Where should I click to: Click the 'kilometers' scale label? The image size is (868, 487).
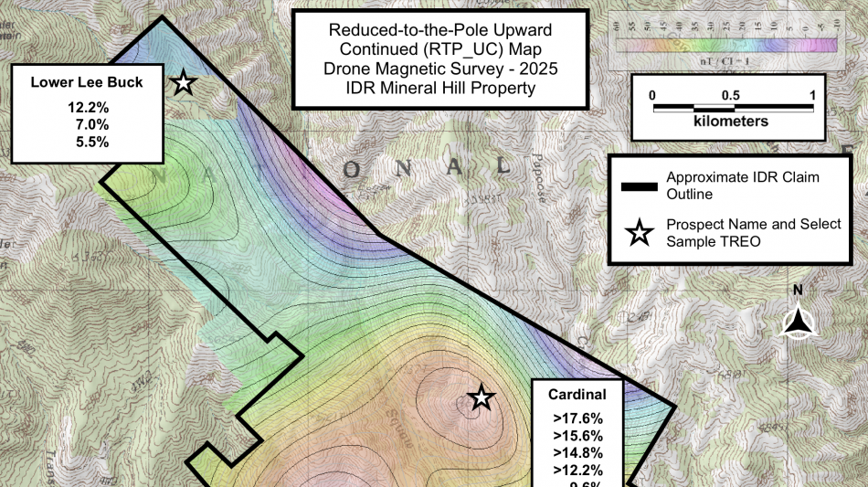tap(731, 122)
